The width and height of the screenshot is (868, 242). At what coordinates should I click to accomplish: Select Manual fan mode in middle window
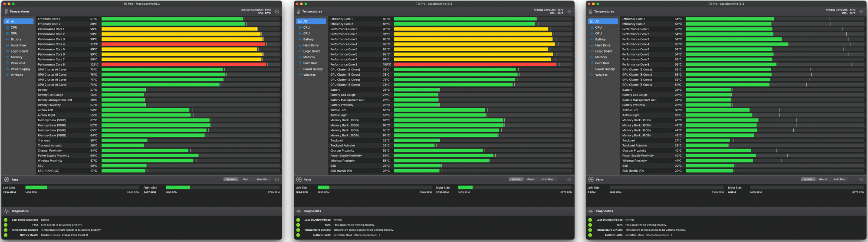pyautogui.click(x=531, y=179)
